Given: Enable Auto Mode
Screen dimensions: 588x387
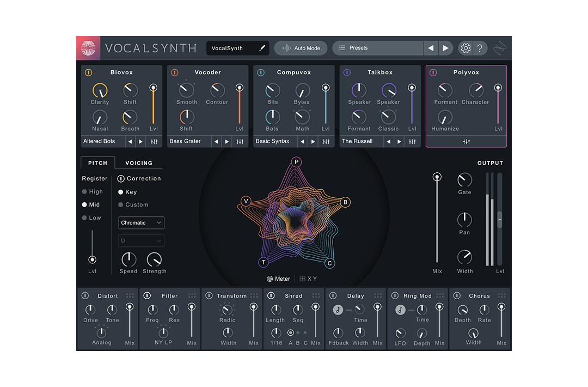Looking at the screenshot, I should point(300,48).
